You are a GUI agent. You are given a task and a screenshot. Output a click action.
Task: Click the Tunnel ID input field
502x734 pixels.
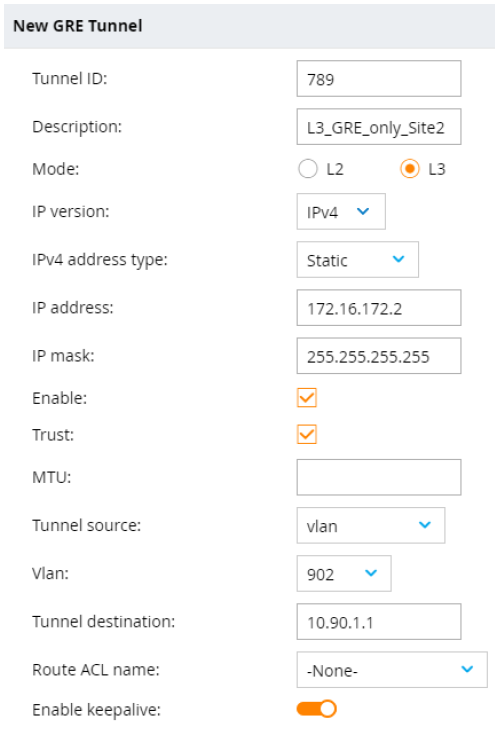[x=379, y=79]
